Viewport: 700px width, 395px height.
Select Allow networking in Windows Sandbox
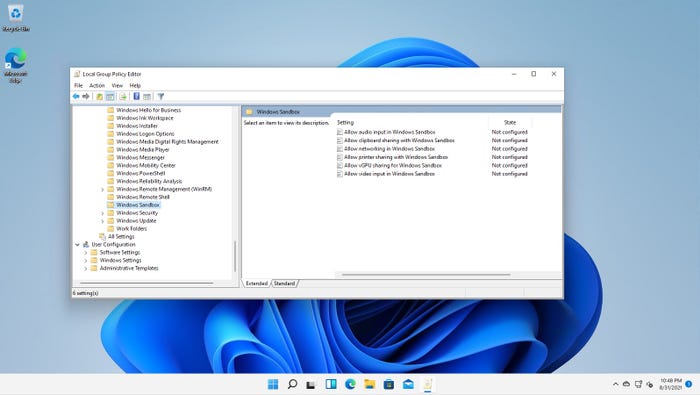click(389, 149)
